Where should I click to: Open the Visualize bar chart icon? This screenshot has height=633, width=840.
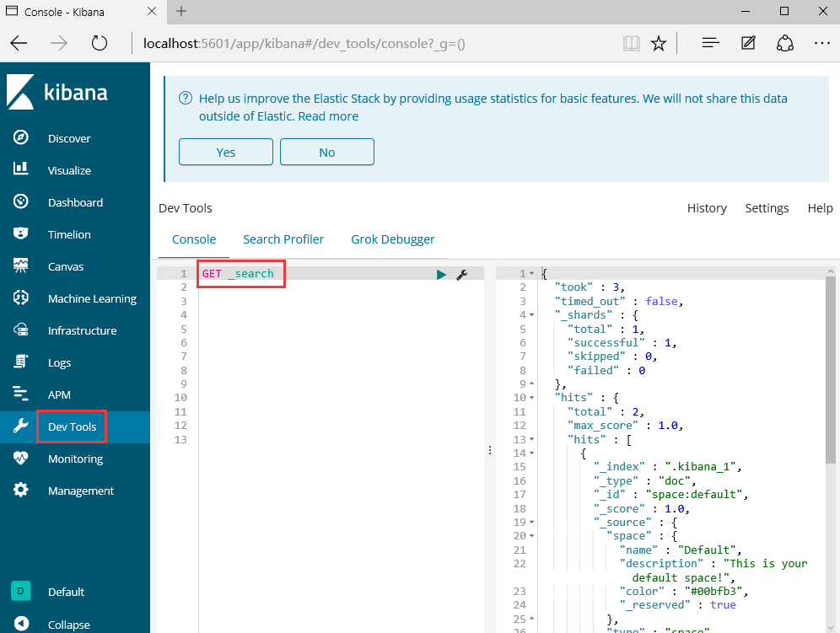click(x=20, y=169)
